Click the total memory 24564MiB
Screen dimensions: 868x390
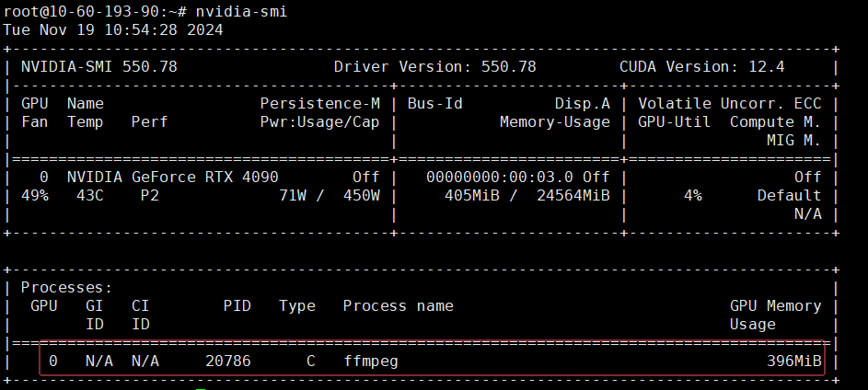(573, 195)
